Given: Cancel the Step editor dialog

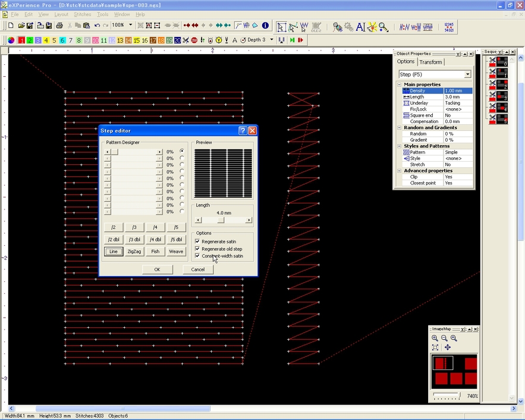Looking at the screenshot, I should (x=198, y=269).
